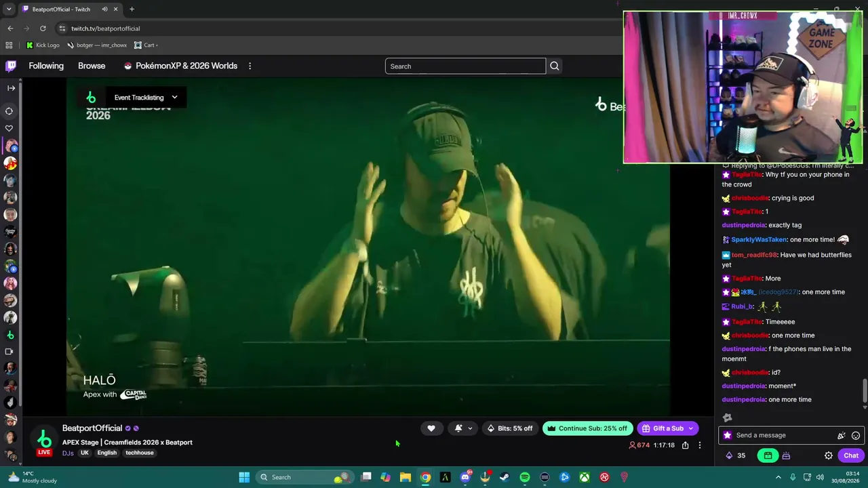Viewport: 868px width, 488px height.
Task: Click tom_readlfc98 username in chat
Action: (754, 255)
